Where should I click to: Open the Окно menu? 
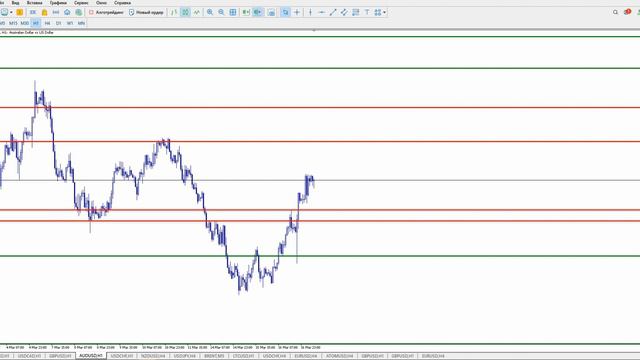click(x=101, y=3)
